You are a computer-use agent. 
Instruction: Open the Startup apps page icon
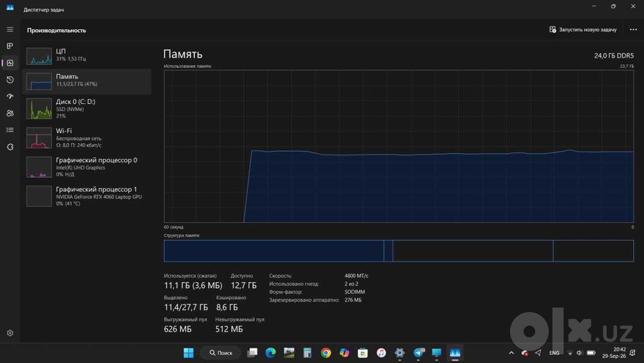click(x=10, y=96)
